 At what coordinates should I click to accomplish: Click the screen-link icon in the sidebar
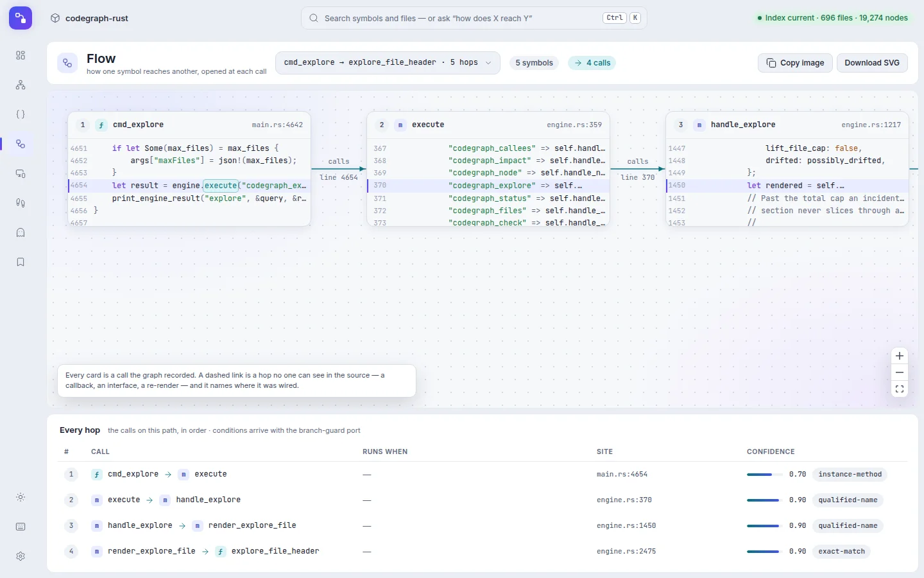(21, 173)
